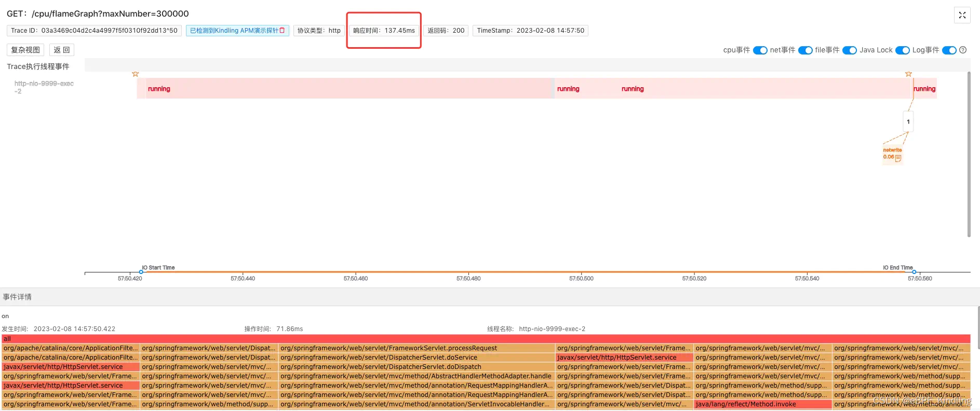Click the star marker near trace end
980x411 pixels.
coord(908,74)
